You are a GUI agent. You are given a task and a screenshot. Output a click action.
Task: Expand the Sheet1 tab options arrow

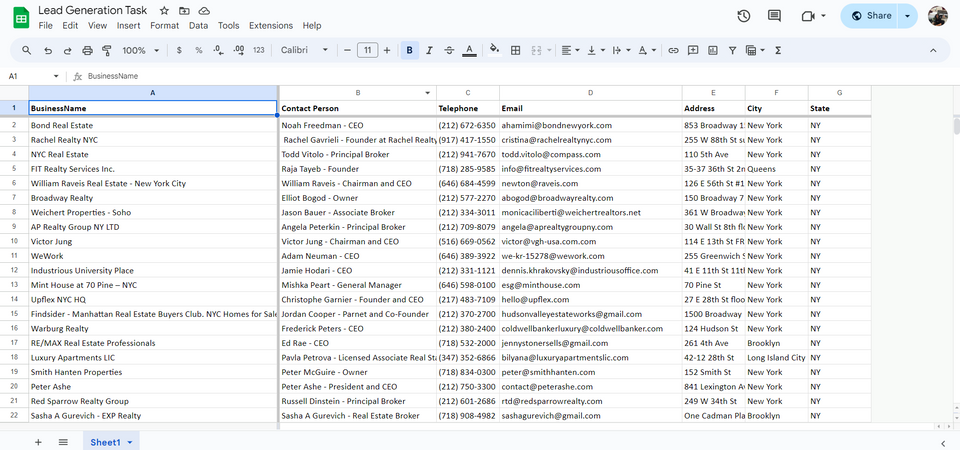130,442
